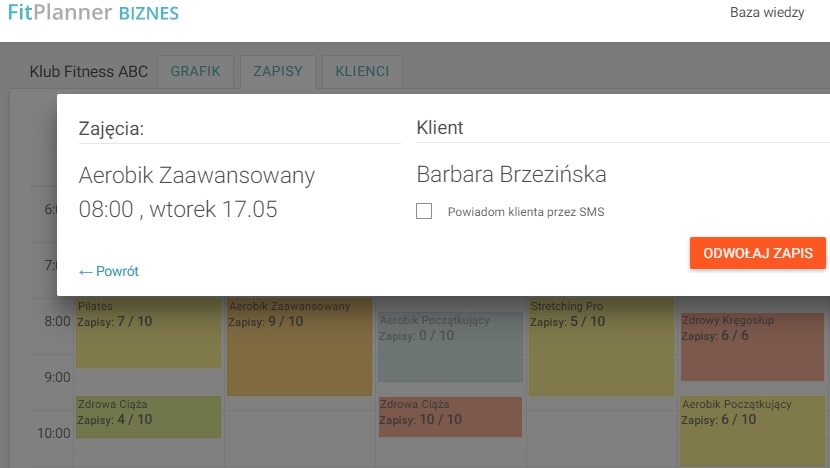
Task: Open the Aerobik Początkujący 6/10 class
Action: [751, 430]
